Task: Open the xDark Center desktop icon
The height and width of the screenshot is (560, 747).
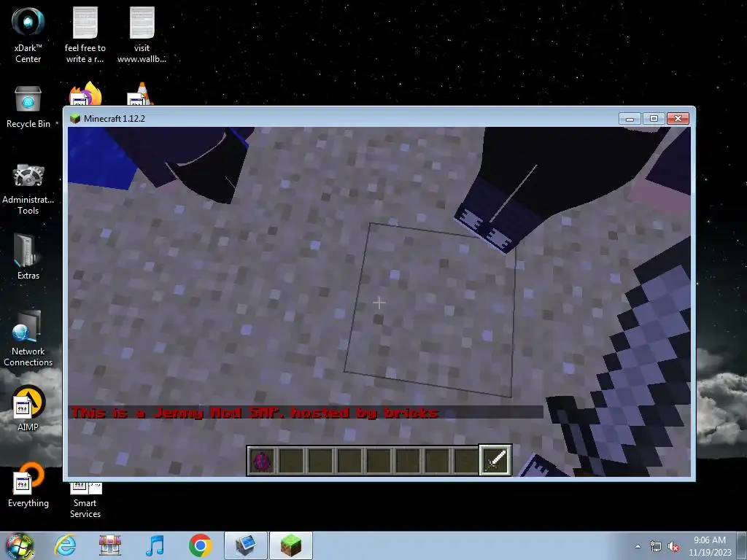Action: (28, 34)
